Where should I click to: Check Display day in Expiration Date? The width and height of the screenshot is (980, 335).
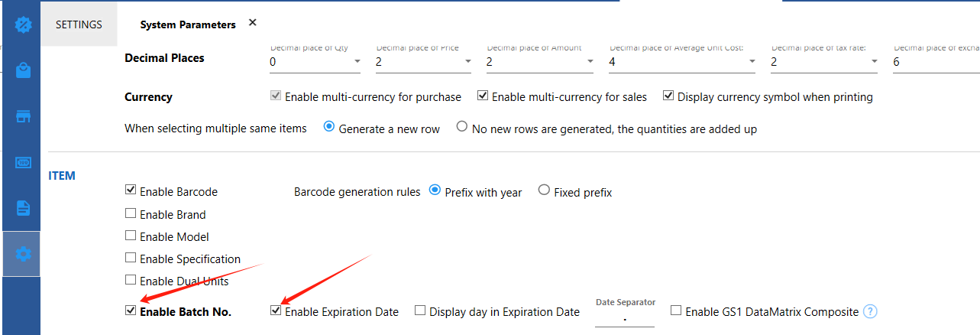click(420, 311)
